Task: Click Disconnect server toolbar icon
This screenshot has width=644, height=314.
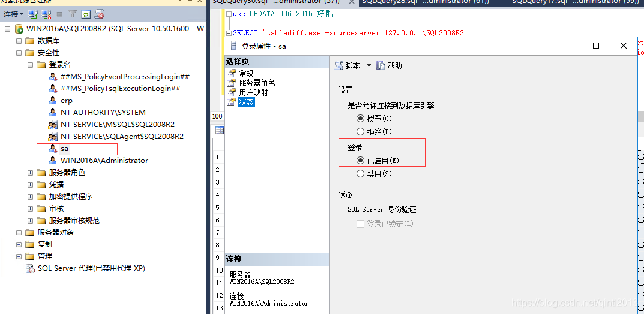Action: point(46,14)
